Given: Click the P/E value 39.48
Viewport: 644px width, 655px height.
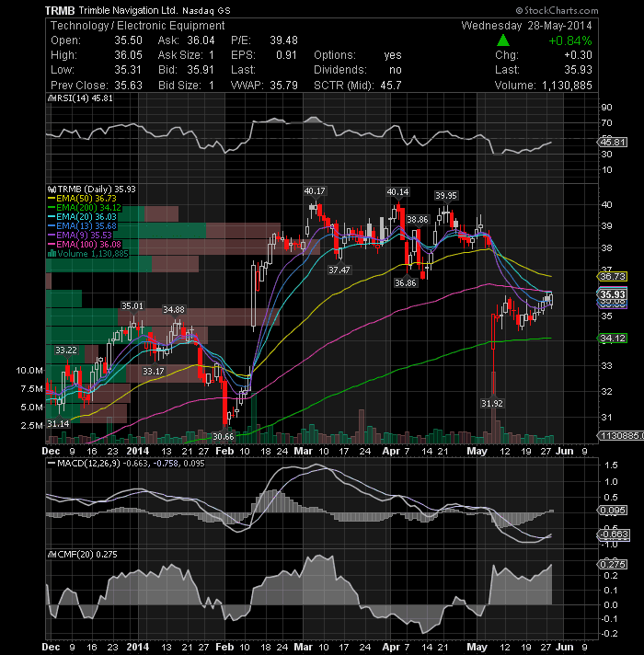Looking at the screenshot, I should (x=283, y=40).
